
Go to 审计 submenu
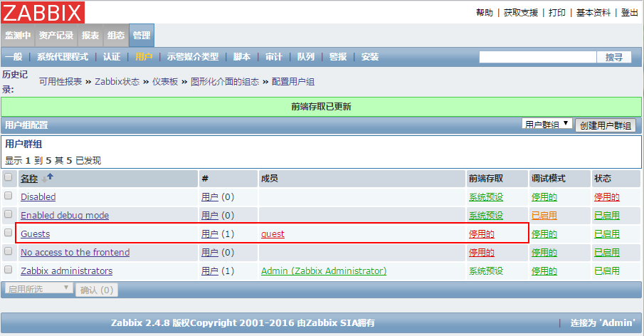click(x=274, y=57)
